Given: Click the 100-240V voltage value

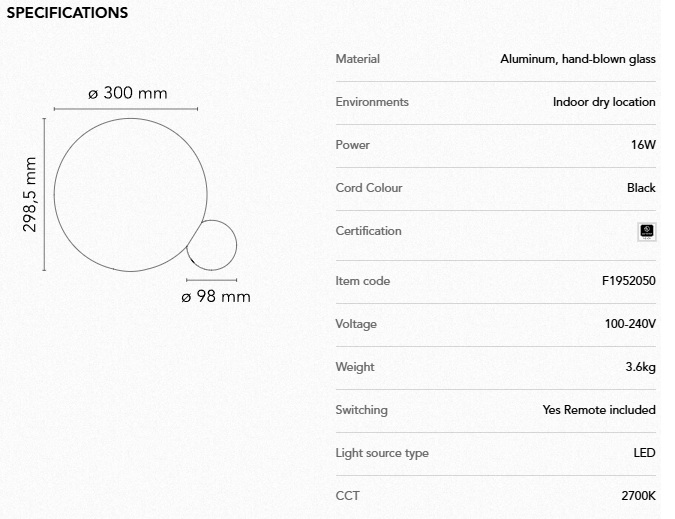Looking at the screenshot, I should pos(630,324).
